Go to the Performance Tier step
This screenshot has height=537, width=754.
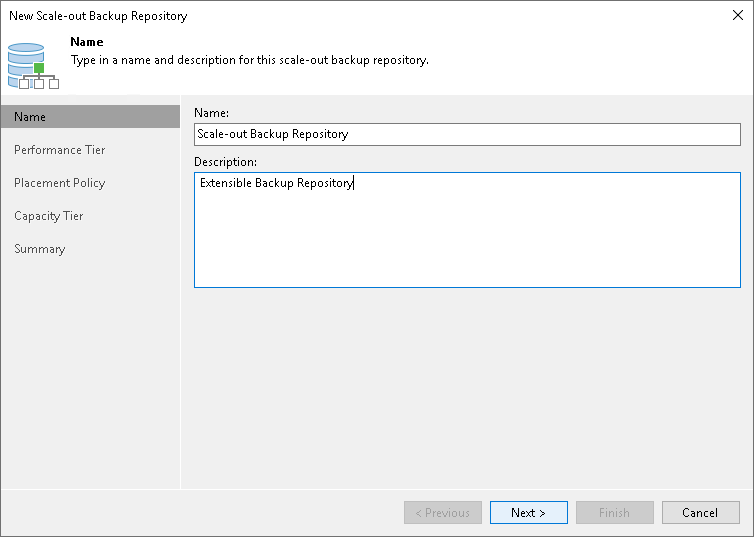click(x=60, y=150)
